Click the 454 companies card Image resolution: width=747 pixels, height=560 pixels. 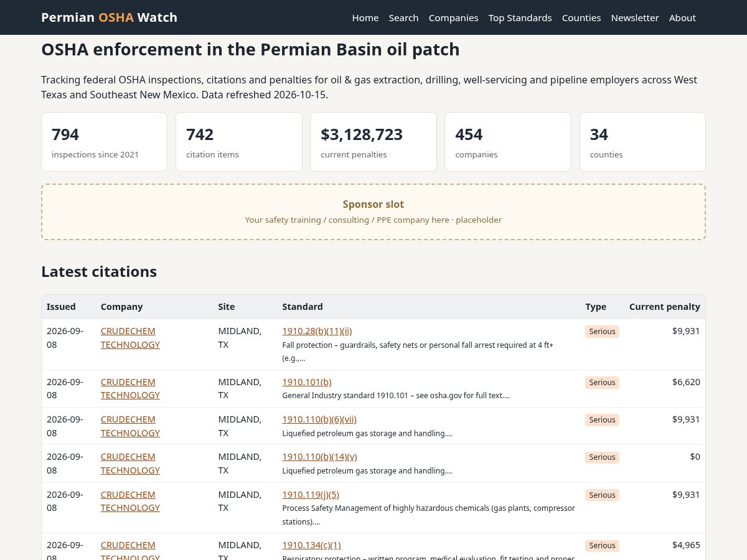[x=508, y=142]
